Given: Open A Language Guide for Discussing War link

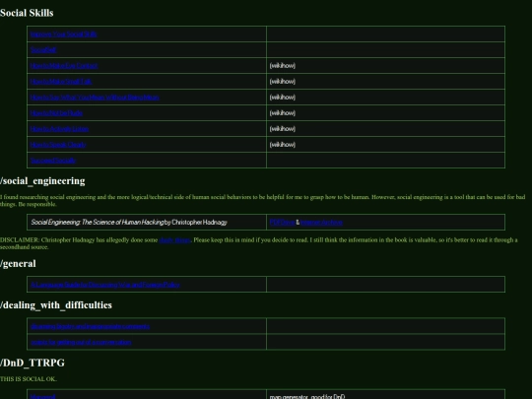Looking at the screenshot, I should click(x=105, y=285).
